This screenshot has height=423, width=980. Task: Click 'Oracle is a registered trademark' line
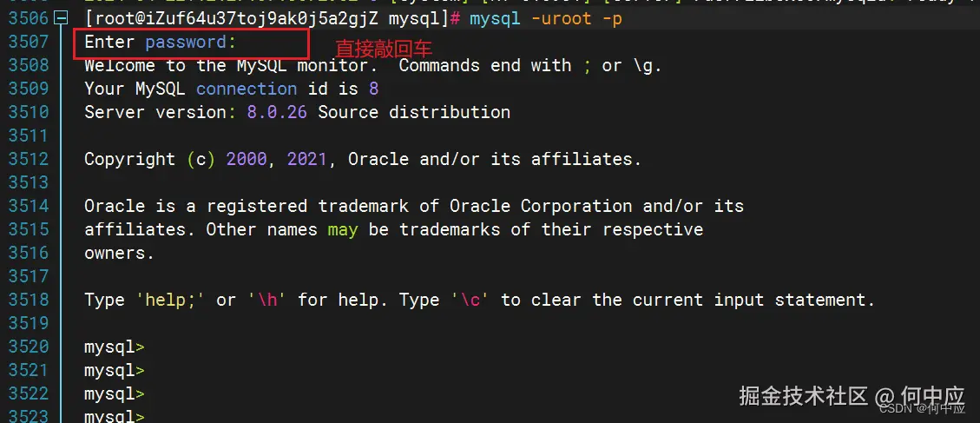tap(414, 206)
